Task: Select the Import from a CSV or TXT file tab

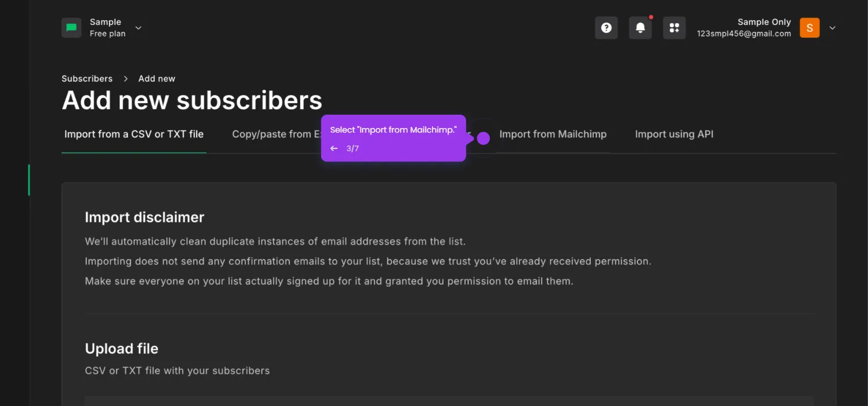Action: click(x=134, y=134)
